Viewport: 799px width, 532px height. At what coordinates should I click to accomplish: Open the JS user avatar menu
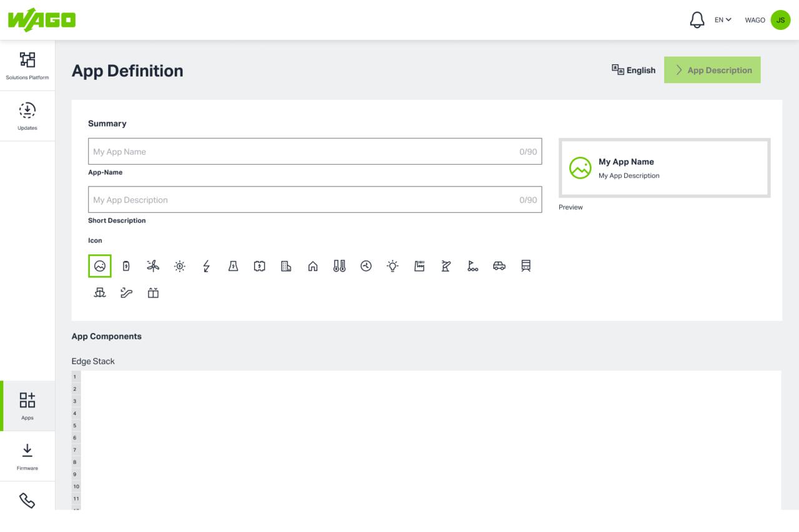pos(780,20)
